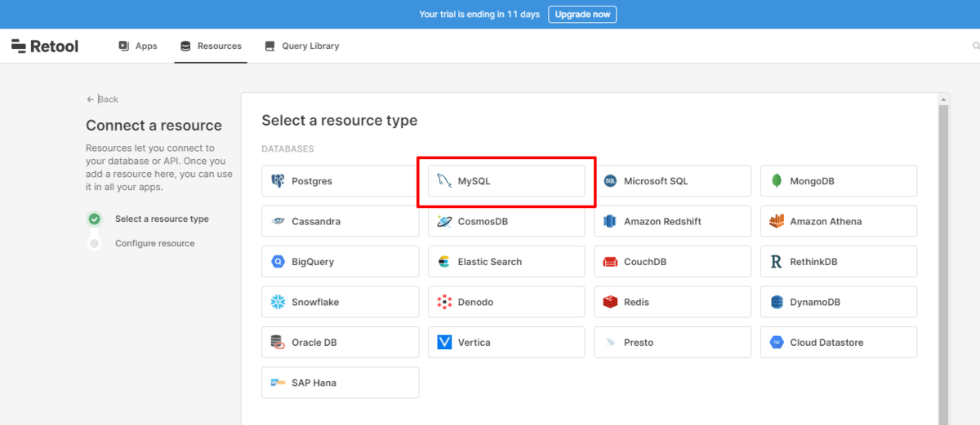Select the BigQuery label
This screenshot has height=425, width=980.
pyautogui.click(x=313, y=262)
